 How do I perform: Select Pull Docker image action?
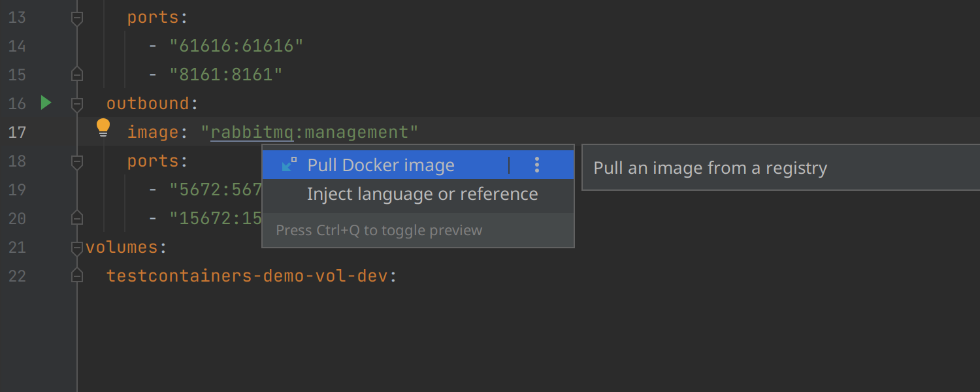point(381,165)
